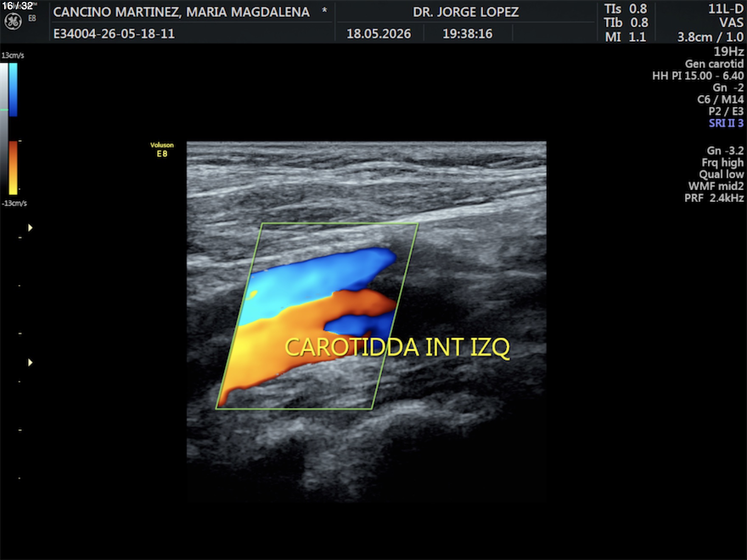Image resolution: width=747 pixels, height=560 pixels.
Task: Click the CAROTIDDA INT IZQ annotation text
Action: pos(397,347)
